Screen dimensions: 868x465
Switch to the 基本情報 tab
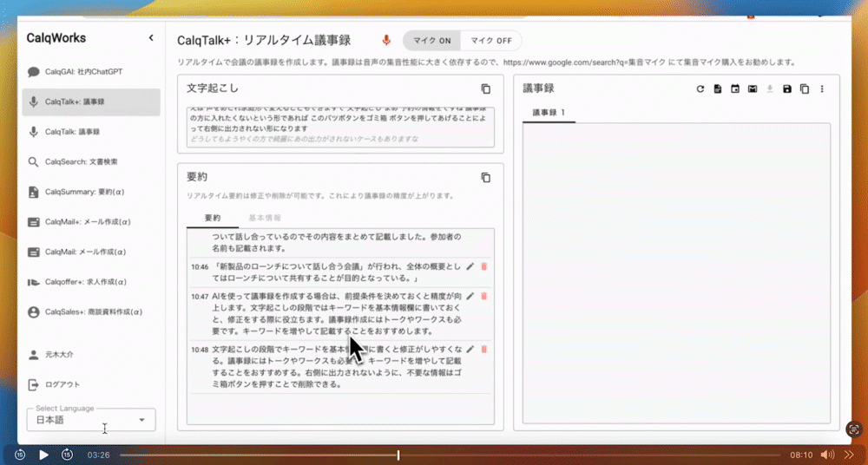[264, 218]
